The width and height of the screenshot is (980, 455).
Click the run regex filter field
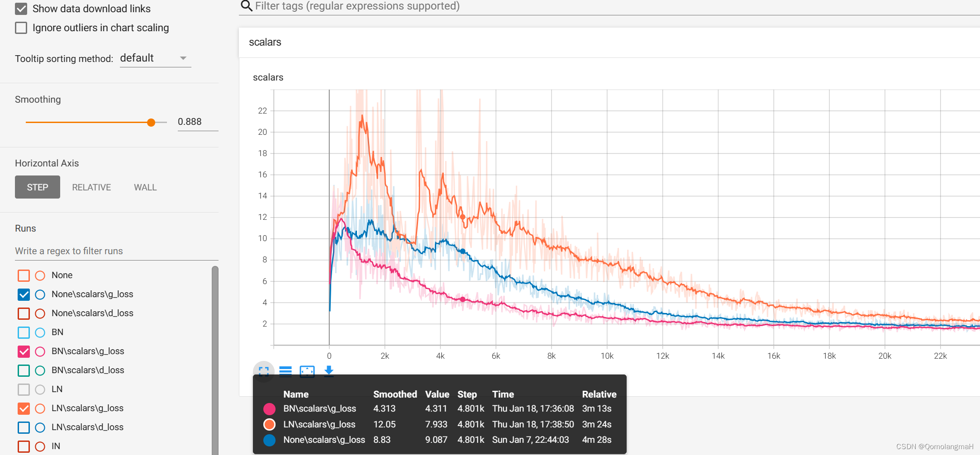point(69,251)
